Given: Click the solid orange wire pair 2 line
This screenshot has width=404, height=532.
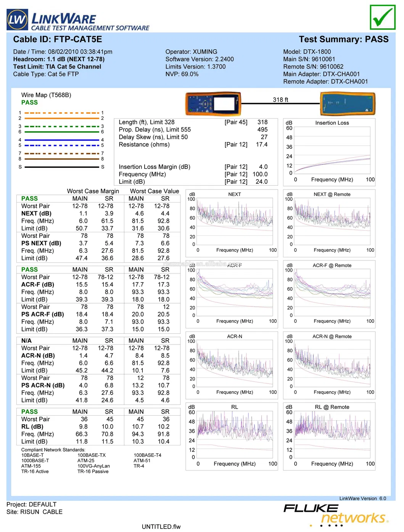Looking at the screenshot, I should (x=61, y=118).
